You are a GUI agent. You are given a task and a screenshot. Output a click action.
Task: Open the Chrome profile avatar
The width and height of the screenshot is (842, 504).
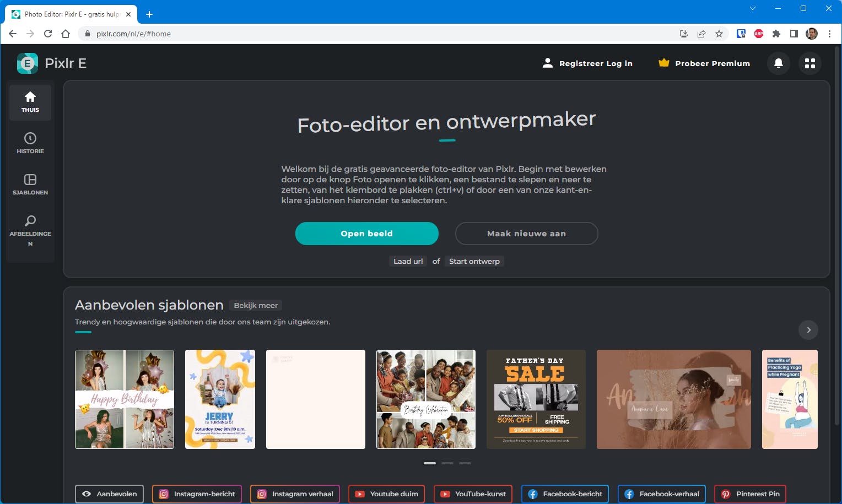click(812, 34)
